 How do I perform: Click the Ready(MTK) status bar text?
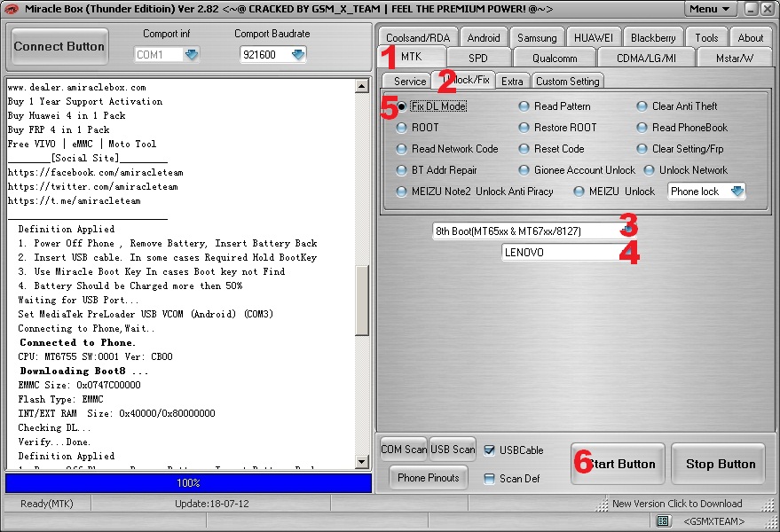tap(47, 504)
